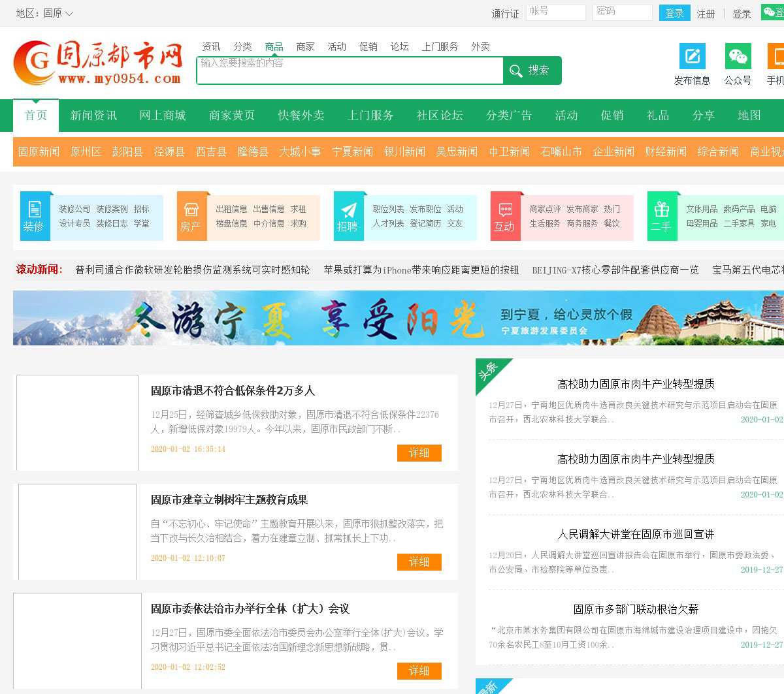Screen dimensions: 784x694
Task: Click the 装修 category icon
Action: (x=35, y=210)
